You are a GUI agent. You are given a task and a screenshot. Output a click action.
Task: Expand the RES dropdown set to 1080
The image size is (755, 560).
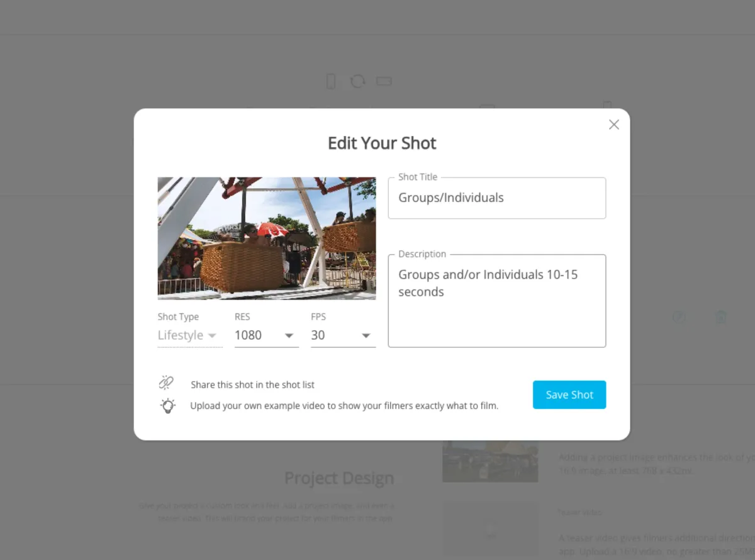coord(267,335)
